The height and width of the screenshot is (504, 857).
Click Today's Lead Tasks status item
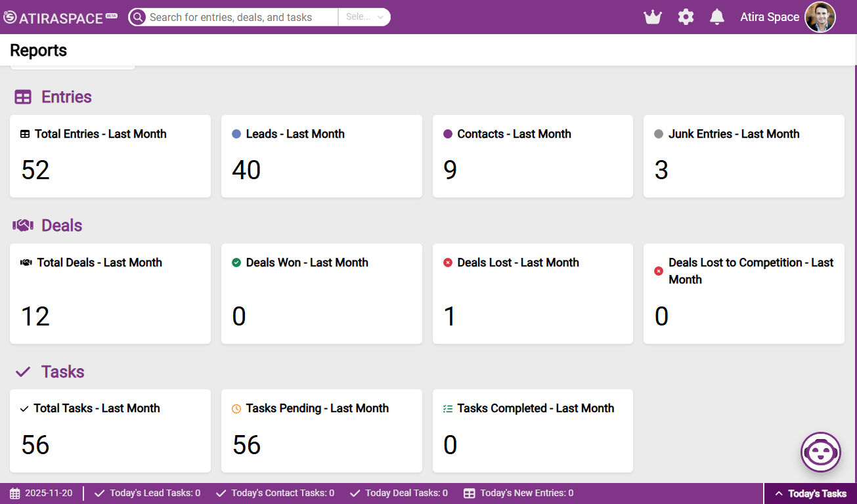(148, 493)
